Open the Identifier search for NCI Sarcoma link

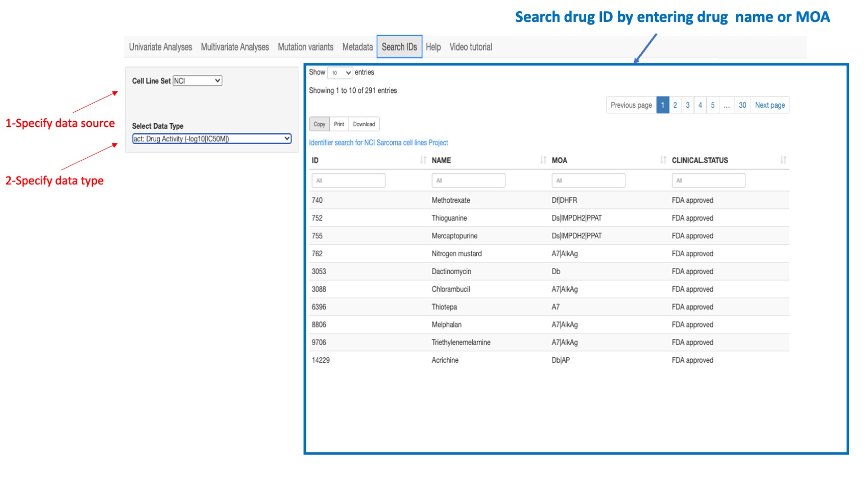click(378, 142)
